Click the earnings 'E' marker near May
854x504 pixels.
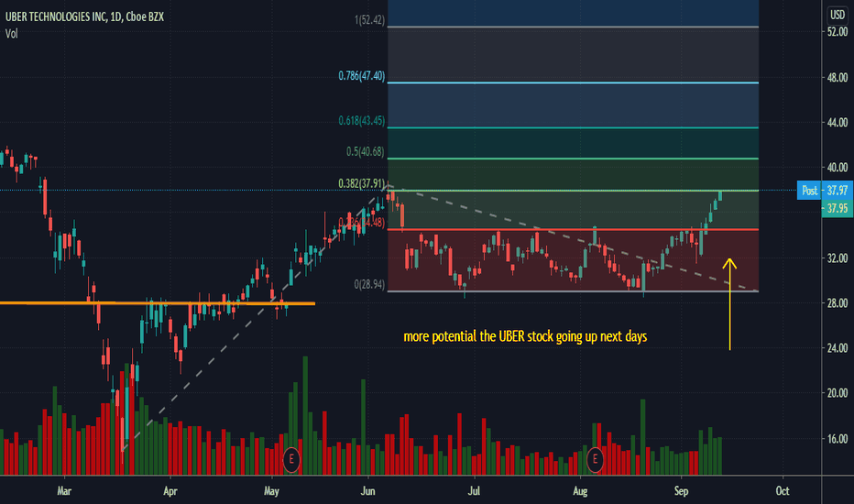(x=291, y=459)
